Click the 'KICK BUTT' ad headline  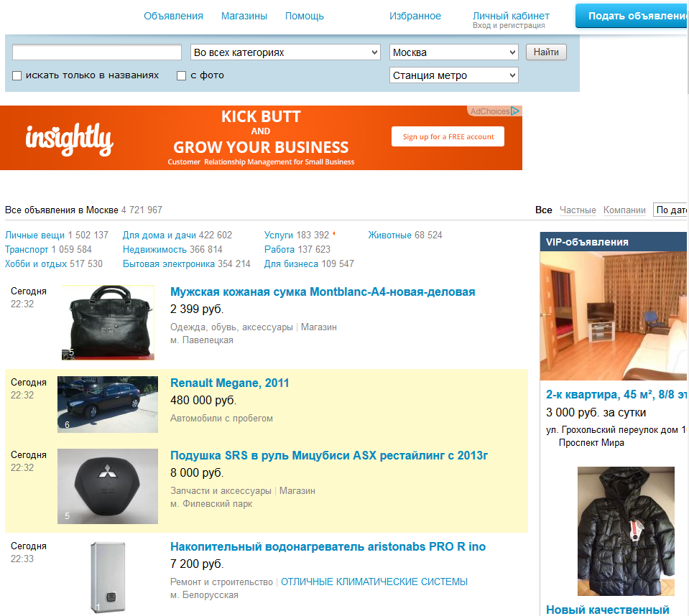tap(261, 117)
